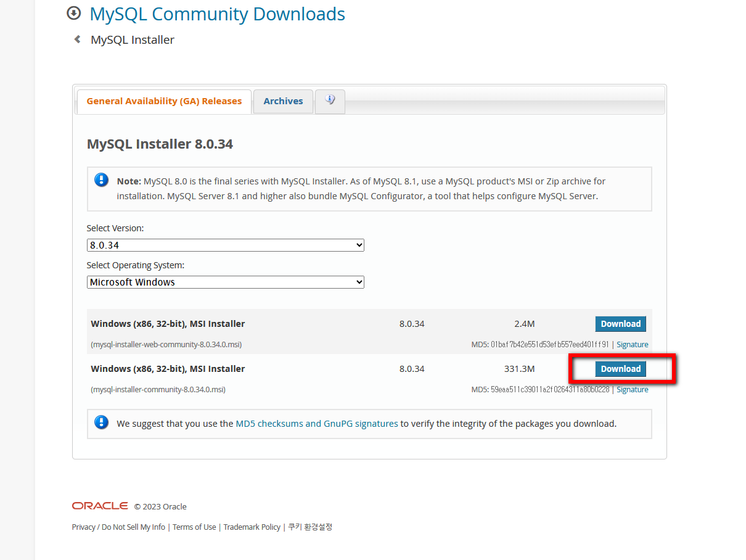The width and height of the screenshot is (746, 560).
Task: Open the Select Operating System dropdown
Action: pyautogui.click(x=226, y=282)
